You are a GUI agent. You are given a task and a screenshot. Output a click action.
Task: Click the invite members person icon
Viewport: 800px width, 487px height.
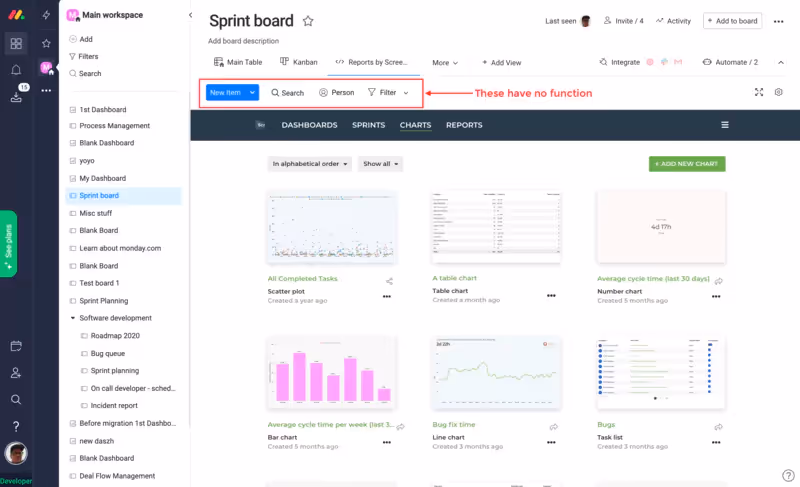tap(16, 373)
